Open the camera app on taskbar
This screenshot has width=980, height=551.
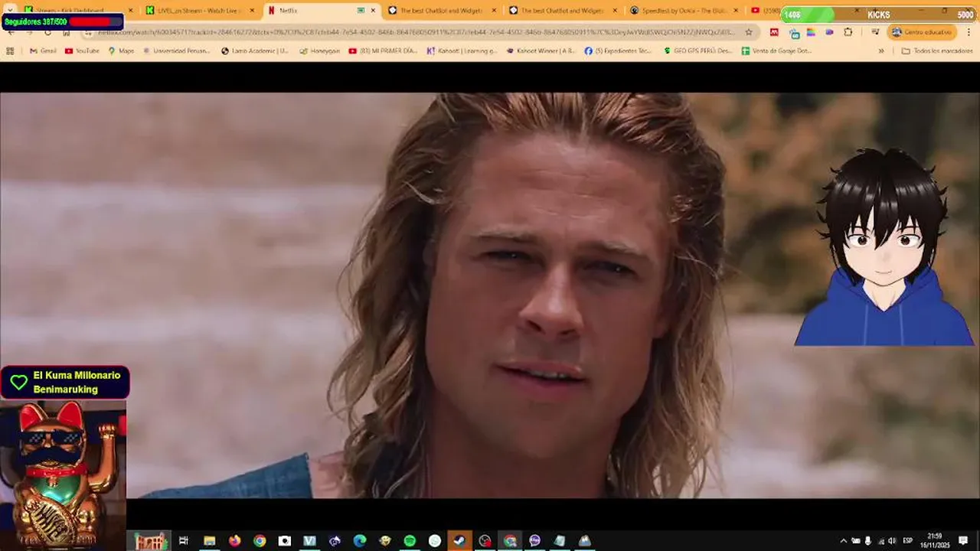pyautogui.click(x=284, y=540)
